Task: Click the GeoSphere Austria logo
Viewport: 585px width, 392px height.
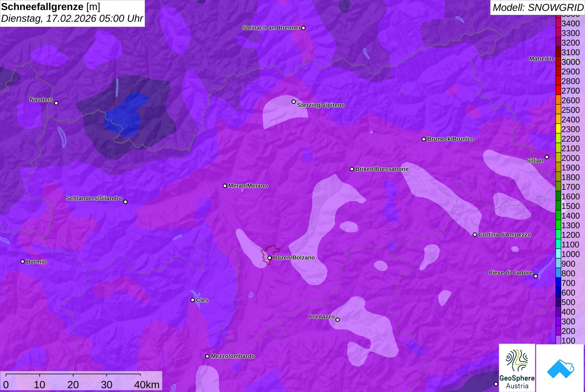Action: click(x=517, y=368)
